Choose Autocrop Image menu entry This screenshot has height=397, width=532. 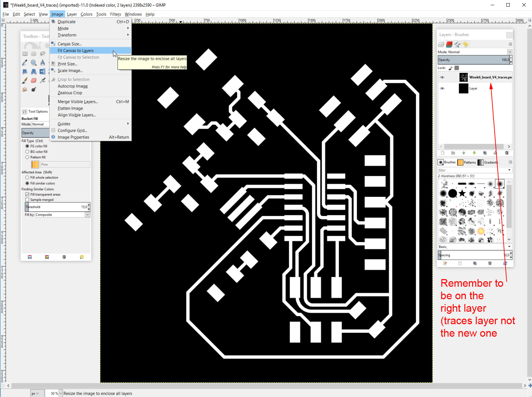coord(90,86)
